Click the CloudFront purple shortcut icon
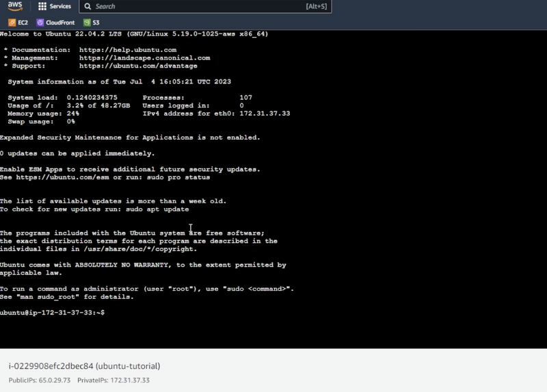 [40, 23]
